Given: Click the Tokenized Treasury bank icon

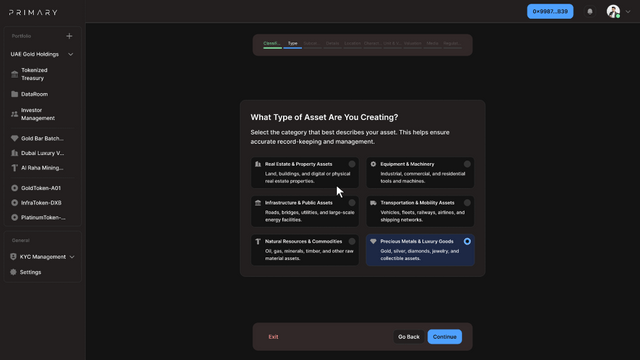Looking at the screenshot, I should pos(15,74).
